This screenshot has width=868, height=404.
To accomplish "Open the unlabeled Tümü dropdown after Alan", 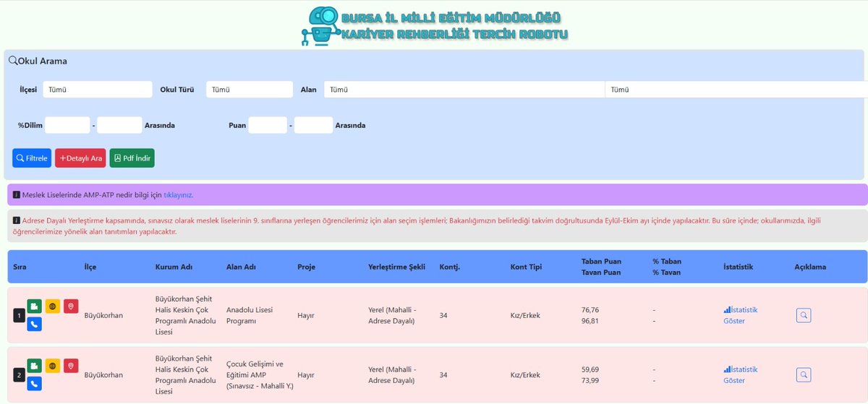I will point(736,90).
